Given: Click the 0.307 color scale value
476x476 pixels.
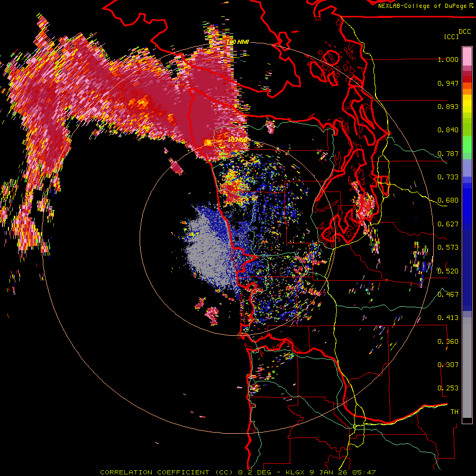Looking at the screenshot, I should [448, 365].
